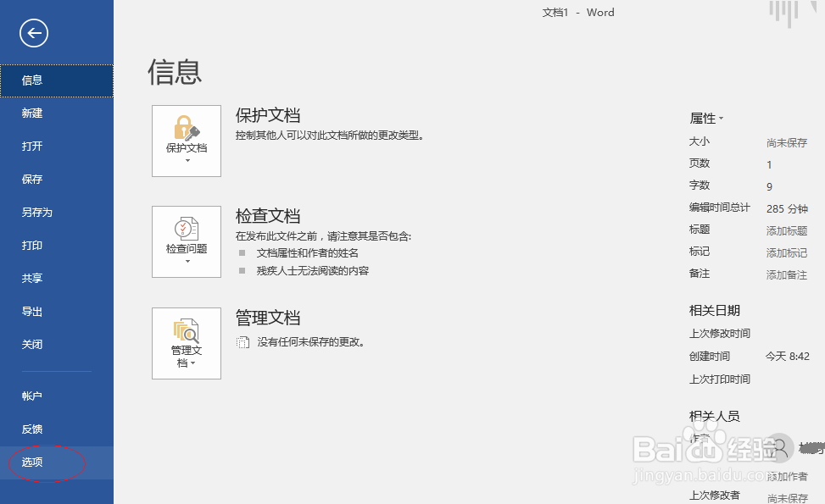Image resolution: width=825 pixels, height=504 pixels.
Task: Open the 打印 (Print) section
Action: pyautogui.click(x=31, y=245)
